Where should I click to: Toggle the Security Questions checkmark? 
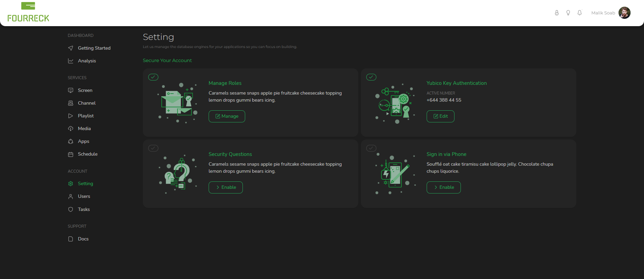(x=153, y=148)
